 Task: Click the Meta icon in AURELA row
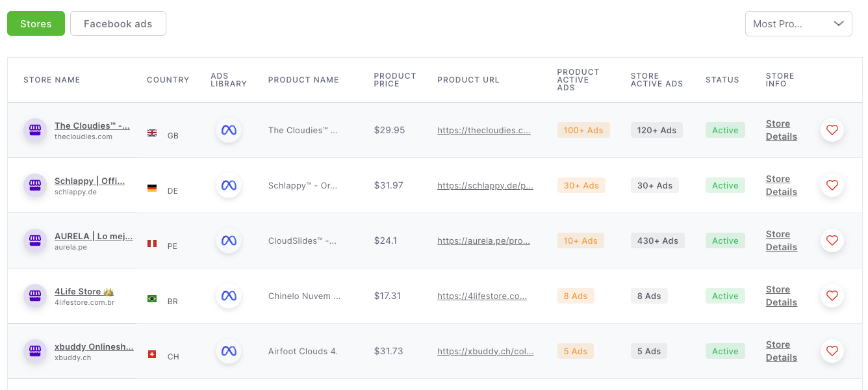229,240
